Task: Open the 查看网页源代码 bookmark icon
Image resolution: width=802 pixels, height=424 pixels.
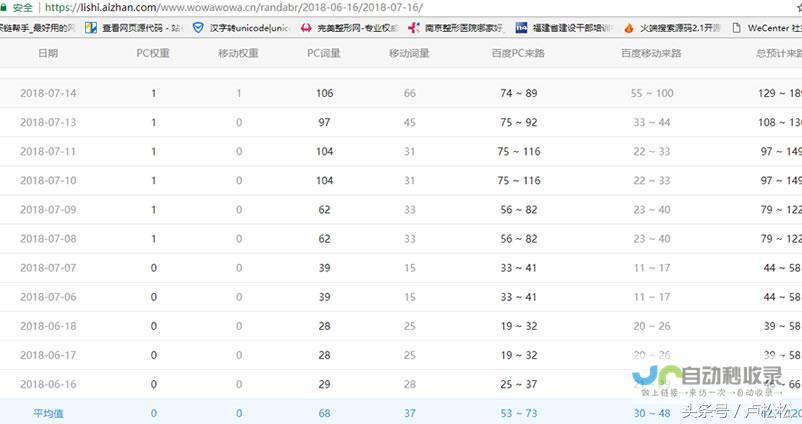Action: pos(91,28)
